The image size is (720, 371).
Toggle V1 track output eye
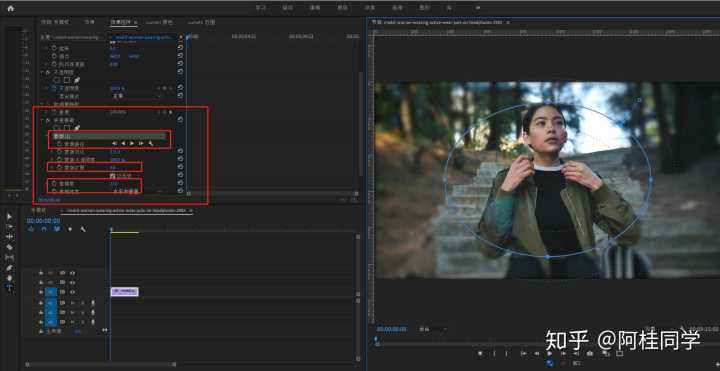(x=73, y=292)
